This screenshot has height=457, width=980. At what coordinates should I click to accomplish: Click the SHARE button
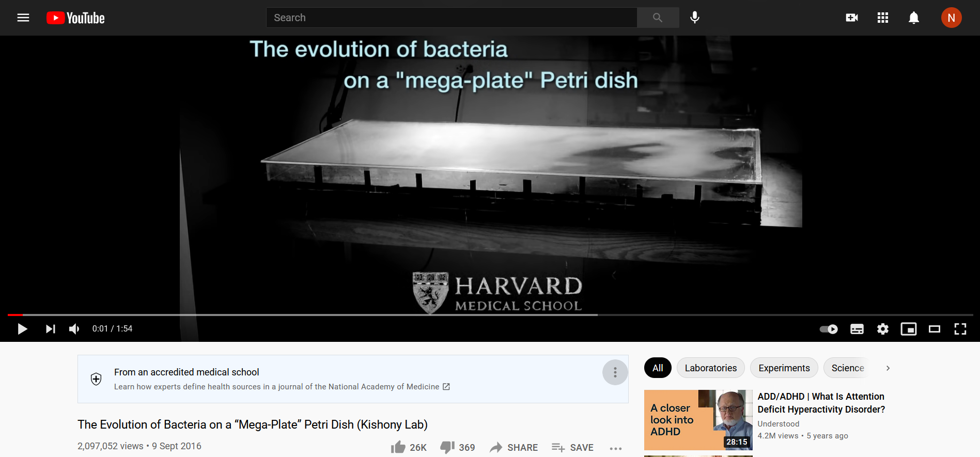[x=514, y=447]
